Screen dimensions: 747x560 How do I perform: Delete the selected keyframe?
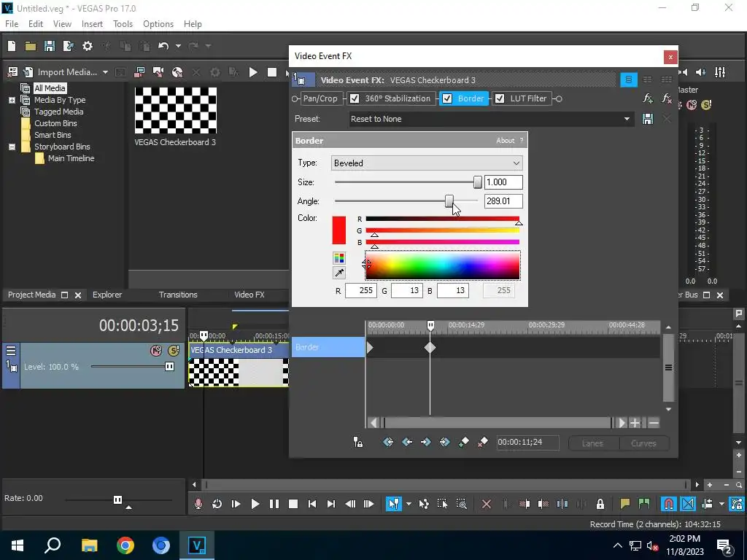tap(482, 443)
